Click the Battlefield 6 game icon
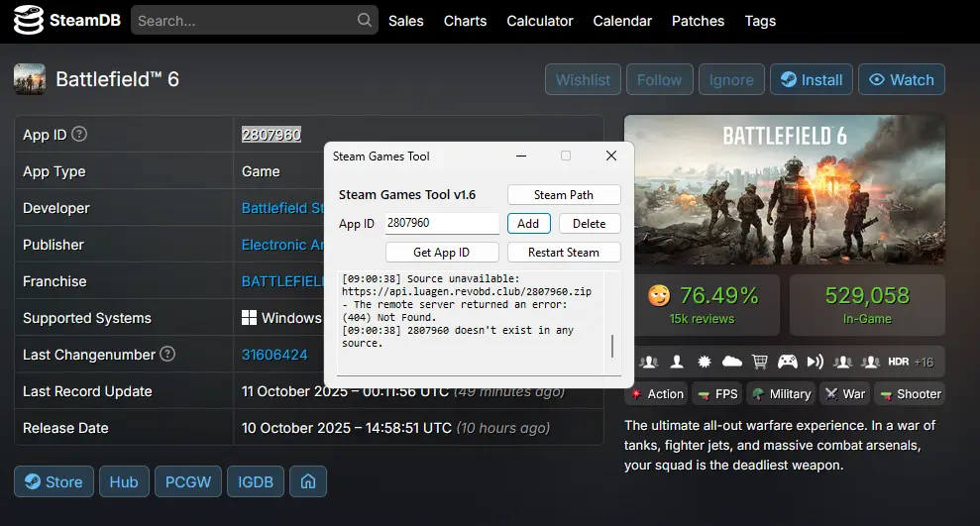Viewport: 980px width, 526px height. pos(30,79)
